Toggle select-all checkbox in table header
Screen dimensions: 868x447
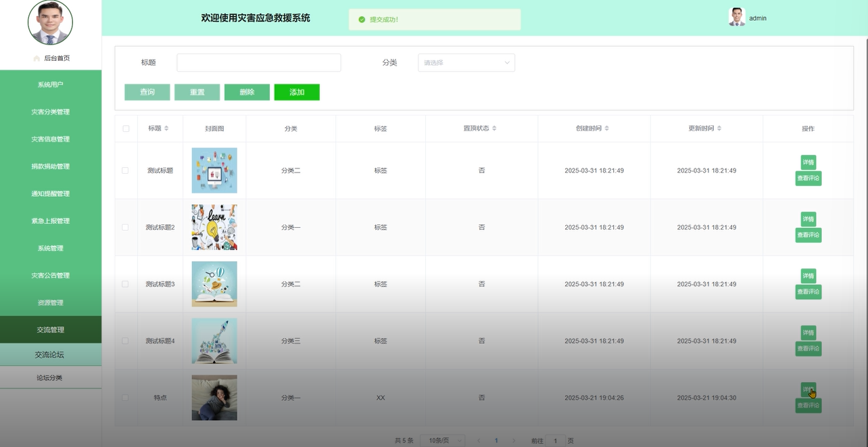click(126, 128)
